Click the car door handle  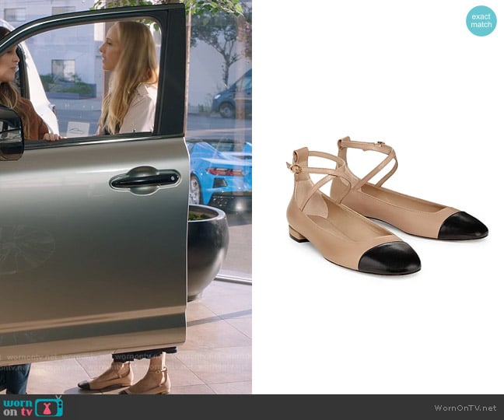tap(144, 180)
